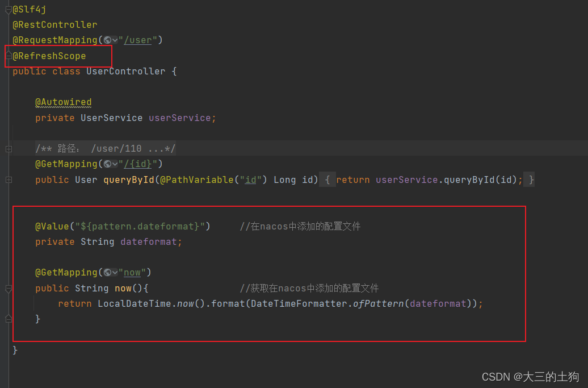Click the UserService type name
This screenshot has width=588, height=388.
(x=111, y=118)
